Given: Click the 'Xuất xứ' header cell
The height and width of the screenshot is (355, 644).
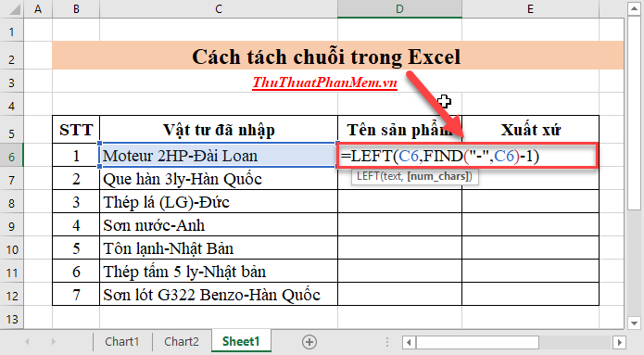Looking at the screenshot, I should tap(530, 130).
